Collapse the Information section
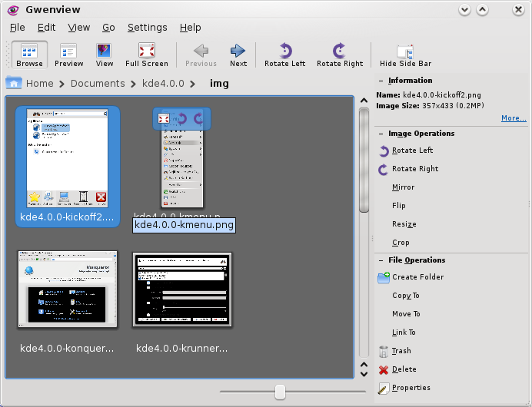 (x=381, y=81)
